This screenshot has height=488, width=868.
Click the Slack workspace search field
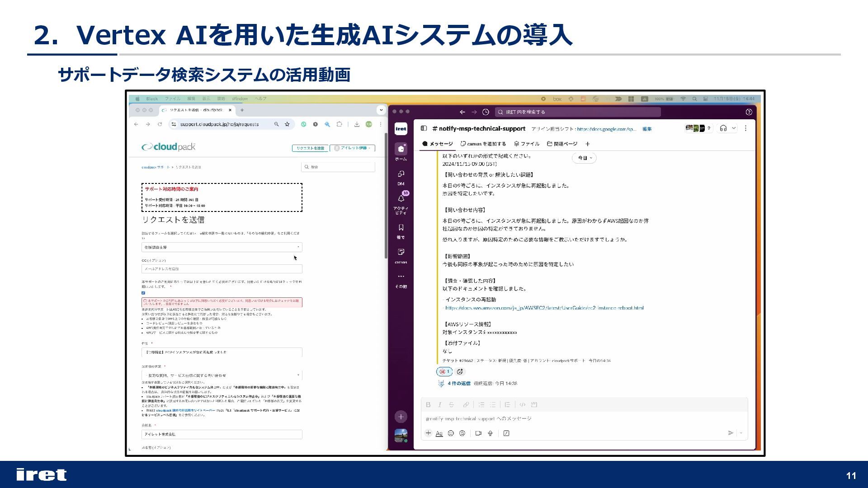577,112
